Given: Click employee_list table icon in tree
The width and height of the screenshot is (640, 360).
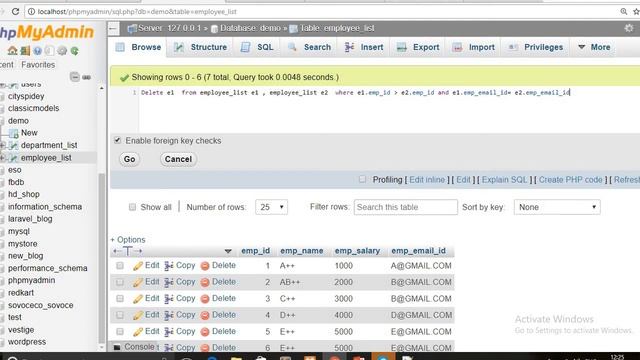Looking at the screenshot, I should click(x=13, y=158).
